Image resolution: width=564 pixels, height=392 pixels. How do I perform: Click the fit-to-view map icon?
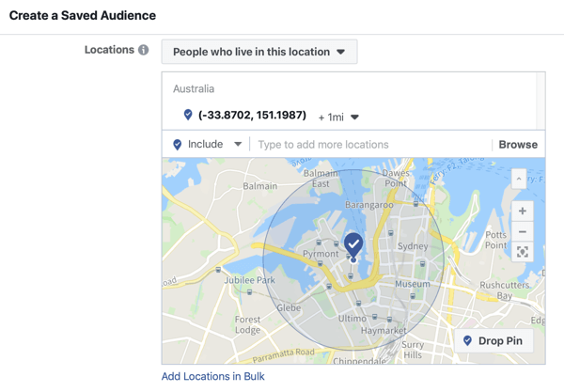coord(523,252)
